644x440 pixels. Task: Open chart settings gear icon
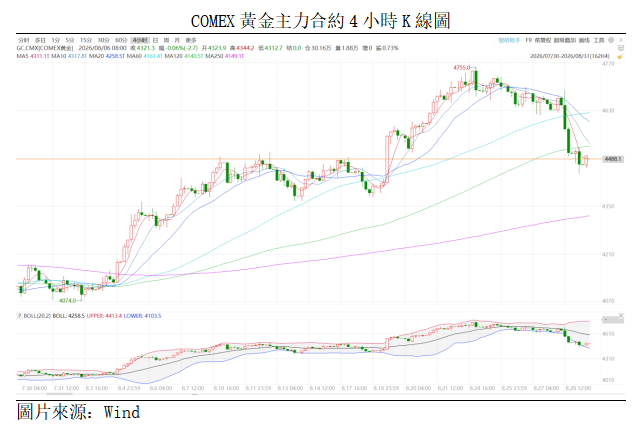(x=611, y=40)
